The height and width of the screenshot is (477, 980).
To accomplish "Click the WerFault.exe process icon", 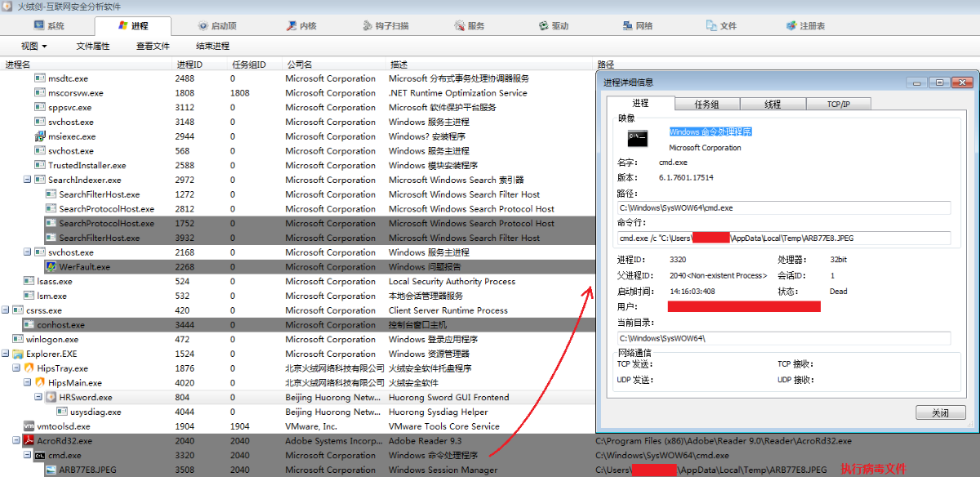I will click(51, 267).
